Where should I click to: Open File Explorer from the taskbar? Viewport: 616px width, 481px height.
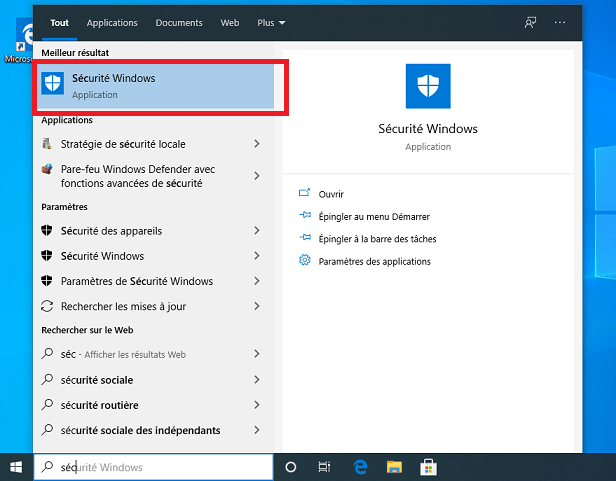coord(394,467)
